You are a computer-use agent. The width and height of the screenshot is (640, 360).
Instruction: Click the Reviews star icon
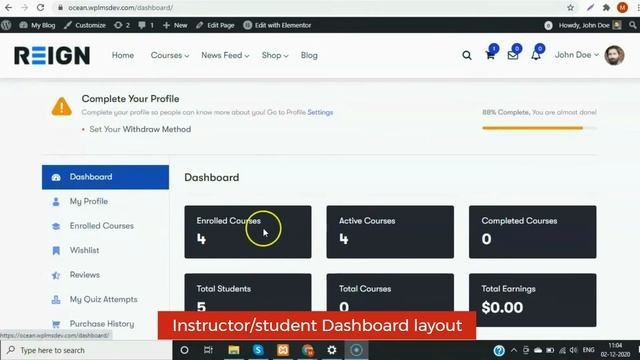point(56,275)
